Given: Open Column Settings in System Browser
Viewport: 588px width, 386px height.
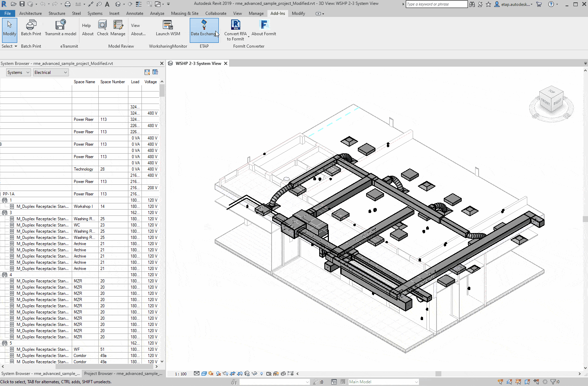Looking at the screenshot, I should [x=155, y=72].
